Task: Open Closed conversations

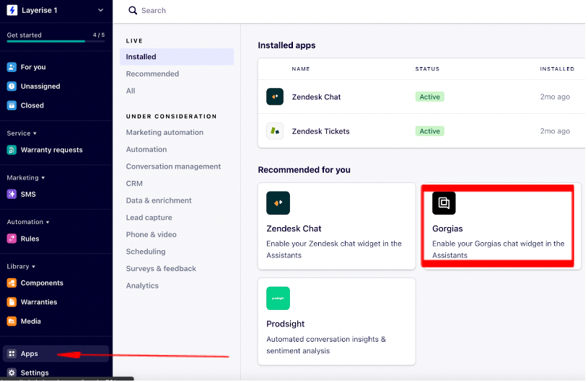Action: pyautogui.click(x=32, y=105)
